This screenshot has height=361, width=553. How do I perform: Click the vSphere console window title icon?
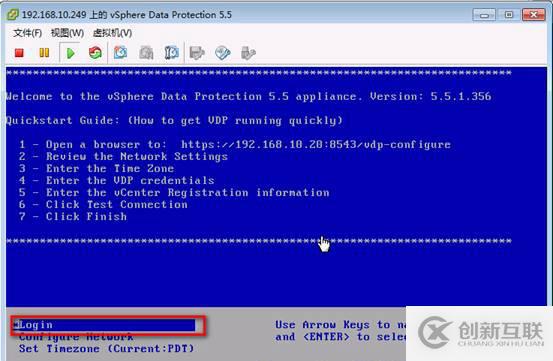pos(13,14)
